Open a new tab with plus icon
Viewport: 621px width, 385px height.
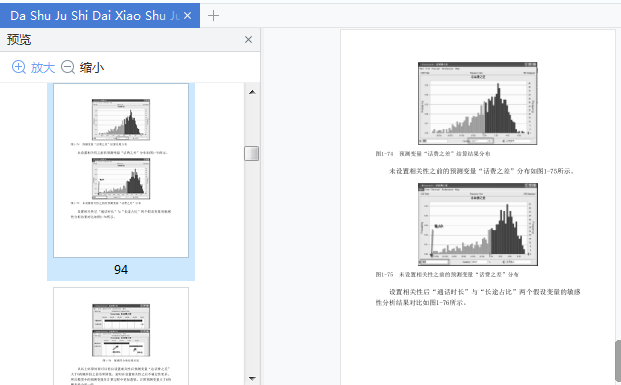(213, 15)
